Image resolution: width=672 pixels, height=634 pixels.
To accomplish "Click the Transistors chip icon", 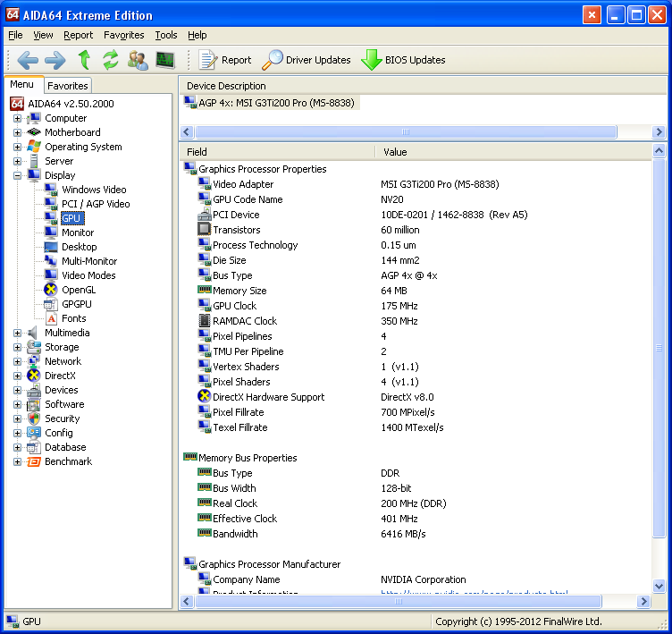I will pos(204,229).
